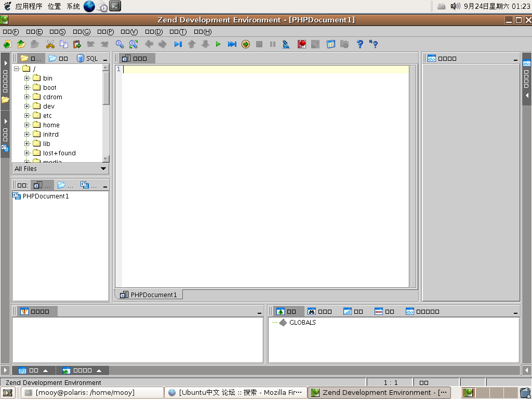
Task: Click the blue Step debug icon
Action: [x=178, y=44]
